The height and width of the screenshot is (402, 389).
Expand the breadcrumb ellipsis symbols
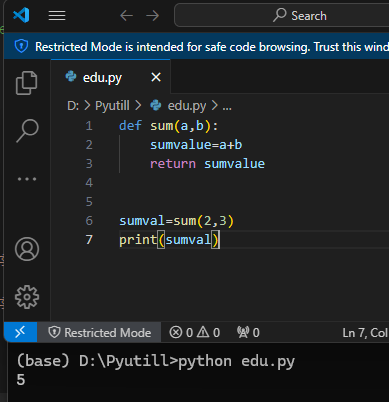227,107
